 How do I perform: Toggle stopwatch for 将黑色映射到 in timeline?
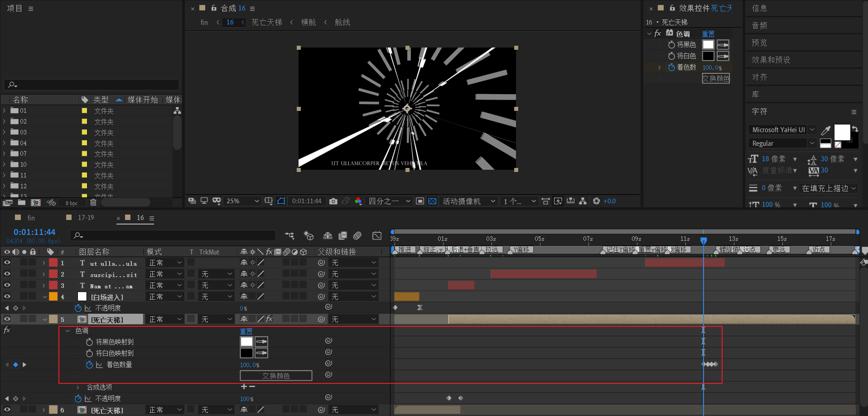[89, 342]
